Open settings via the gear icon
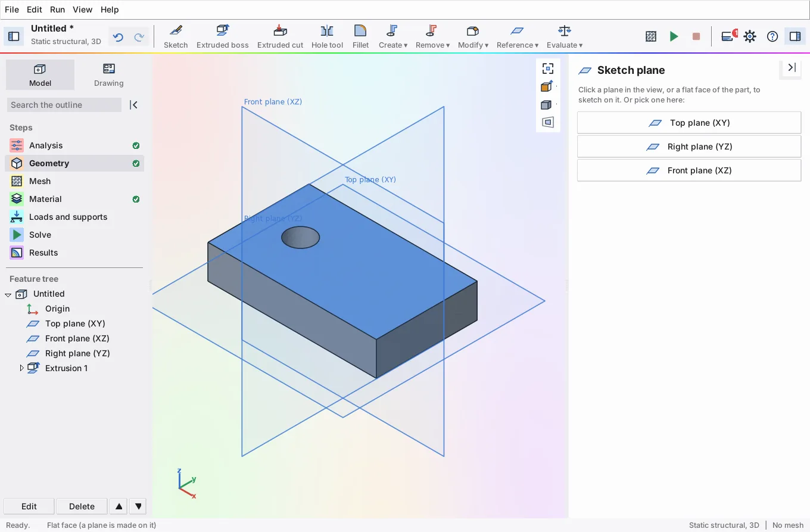This screenshot has height=532, width=810. [x=750, y=36]
